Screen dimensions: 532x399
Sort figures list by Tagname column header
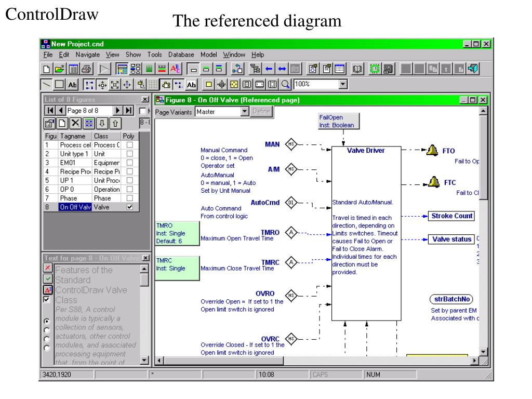click(75, 136)
